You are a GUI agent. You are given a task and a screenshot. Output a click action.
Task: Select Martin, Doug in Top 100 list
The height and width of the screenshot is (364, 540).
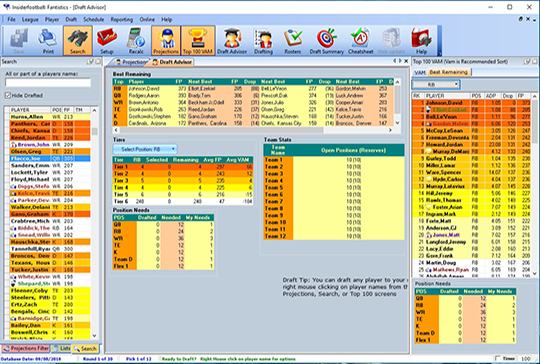click(471, 263)
